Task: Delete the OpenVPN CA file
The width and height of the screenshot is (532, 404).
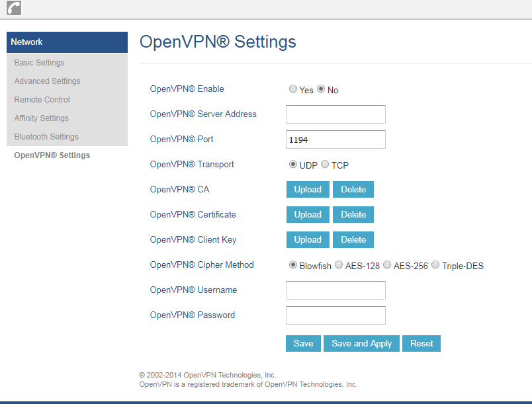Action: coord(353,189)
